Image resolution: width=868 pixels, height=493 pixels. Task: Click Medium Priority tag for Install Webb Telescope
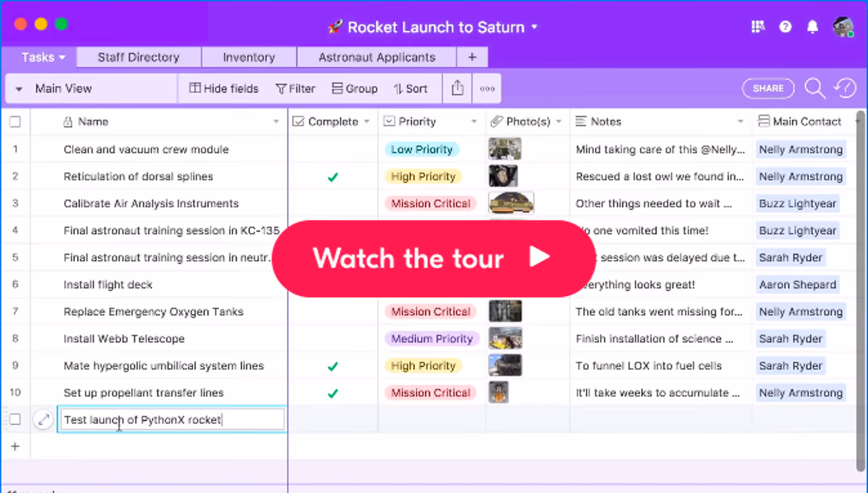(x=432, y=339)
